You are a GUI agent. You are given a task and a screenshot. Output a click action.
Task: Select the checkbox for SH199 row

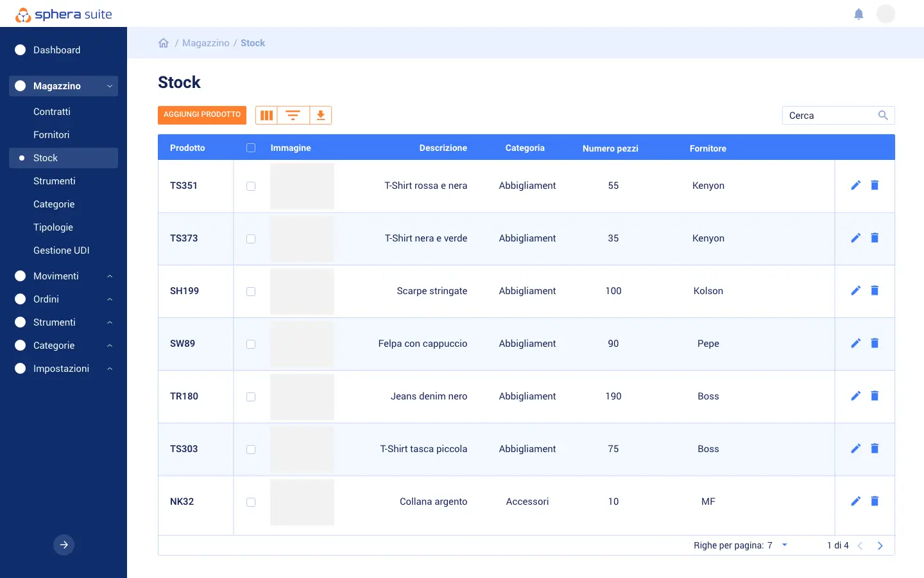251,292
